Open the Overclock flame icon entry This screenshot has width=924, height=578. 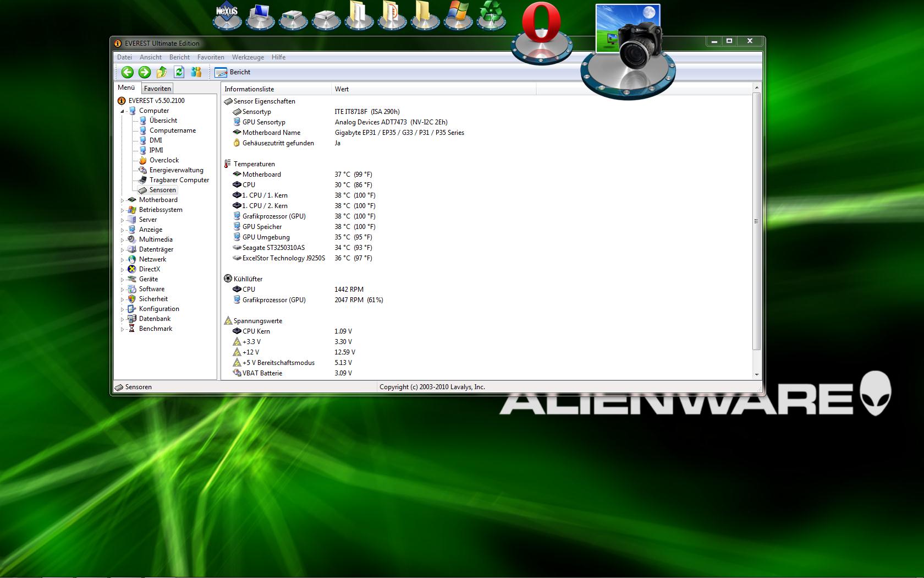(142, 160)
